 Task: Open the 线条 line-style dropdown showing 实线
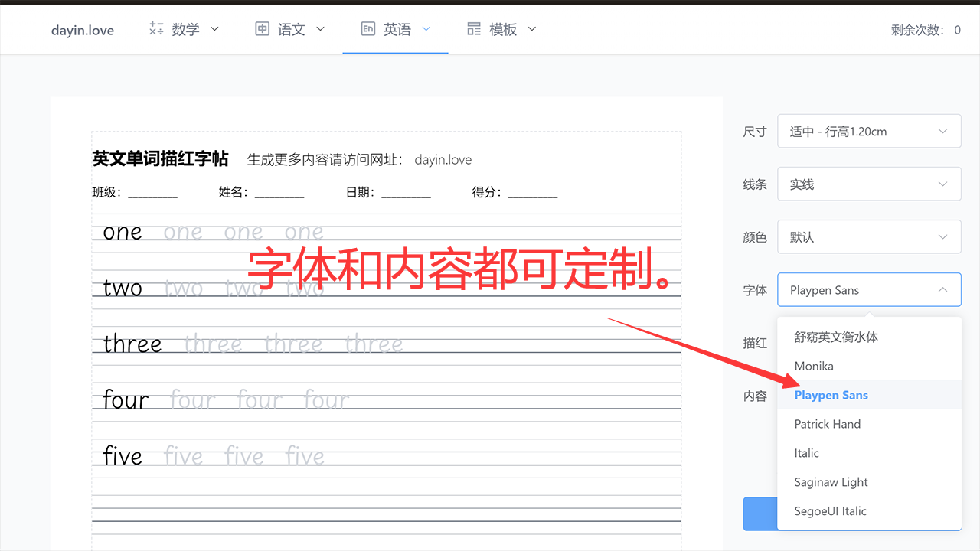pos(869,184)
